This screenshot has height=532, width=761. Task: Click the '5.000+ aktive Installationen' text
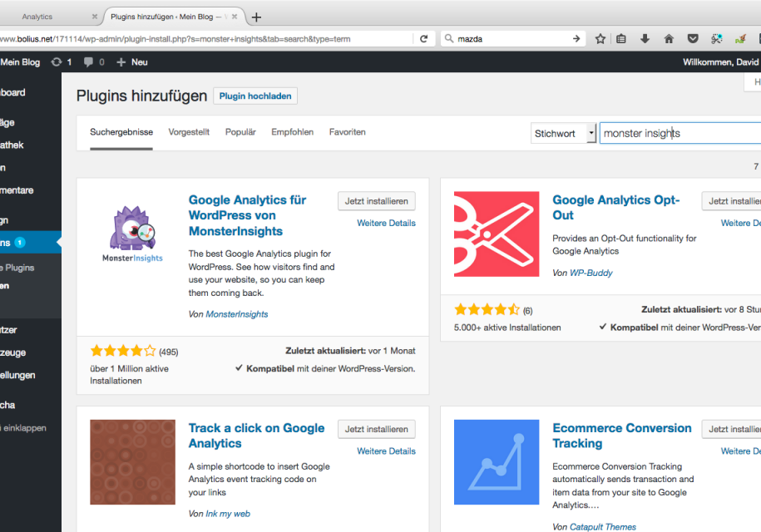pos(507,328)
